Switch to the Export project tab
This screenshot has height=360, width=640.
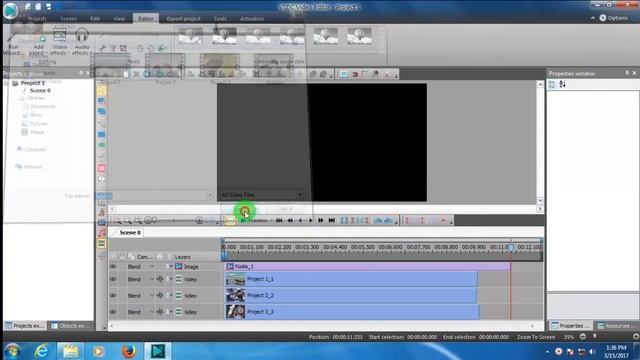[x=183, y=19]
